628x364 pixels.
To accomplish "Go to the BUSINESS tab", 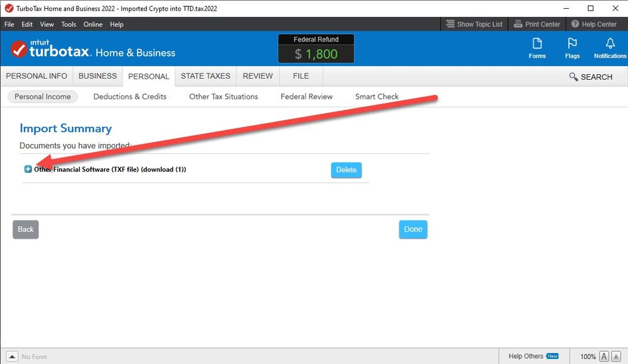I will pos(97,76).
